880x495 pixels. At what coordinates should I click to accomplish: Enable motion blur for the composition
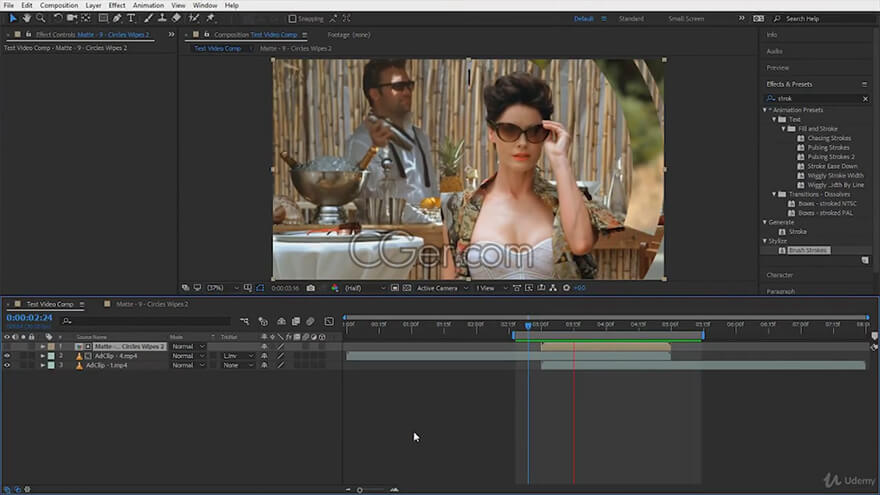pos(310,321)
